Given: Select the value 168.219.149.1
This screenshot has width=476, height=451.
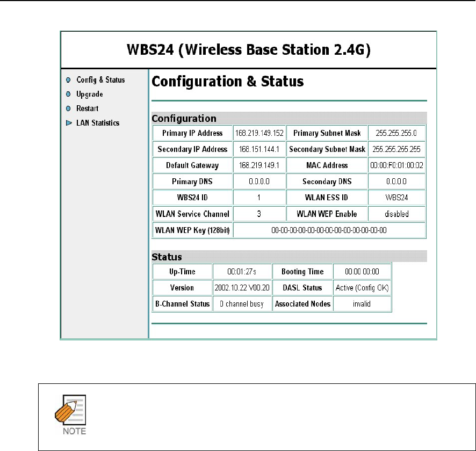Looking at the screenshot, I should point(259,165).
